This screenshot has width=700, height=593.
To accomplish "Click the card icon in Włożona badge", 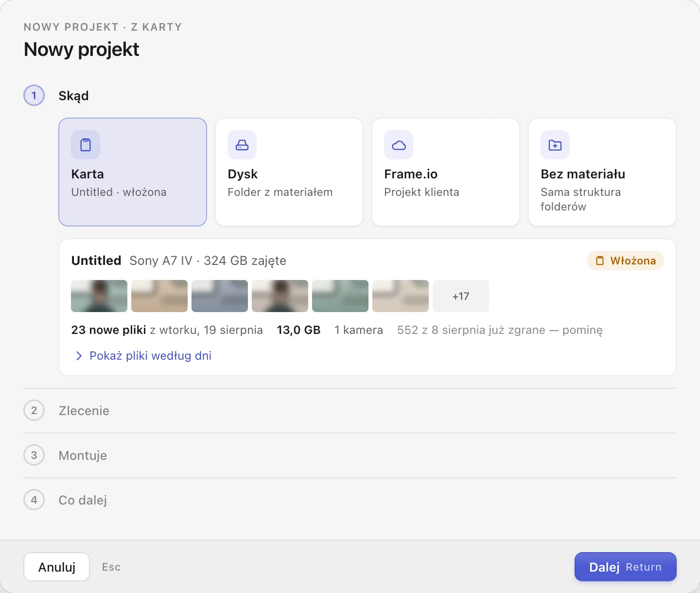I will click(x=600, y=261).
